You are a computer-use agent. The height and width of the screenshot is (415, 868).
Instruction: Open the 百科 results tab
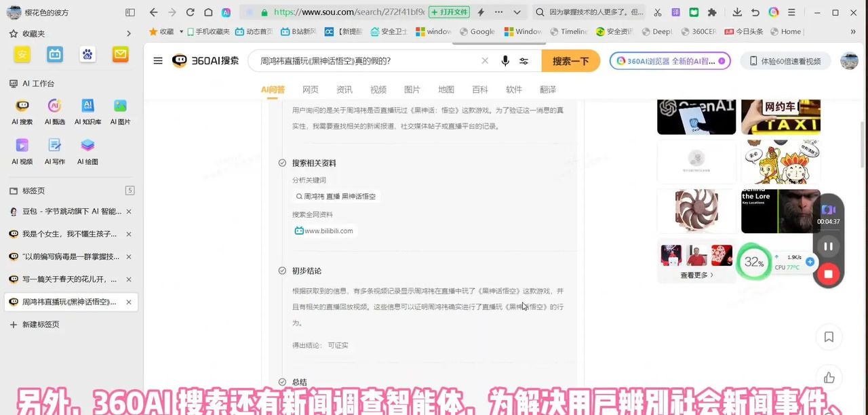[x=479, y=89]
